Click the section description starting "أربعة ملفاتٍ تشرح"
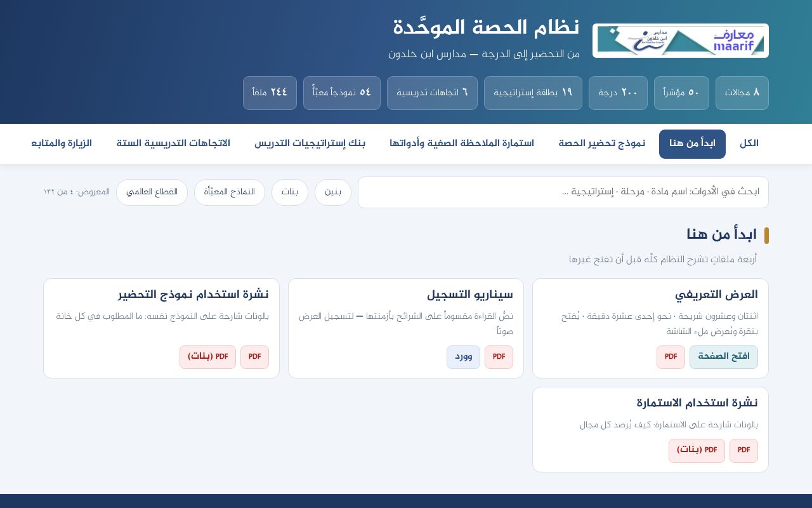The height and width of the screenshot is (508, 812). click(663, 260)
